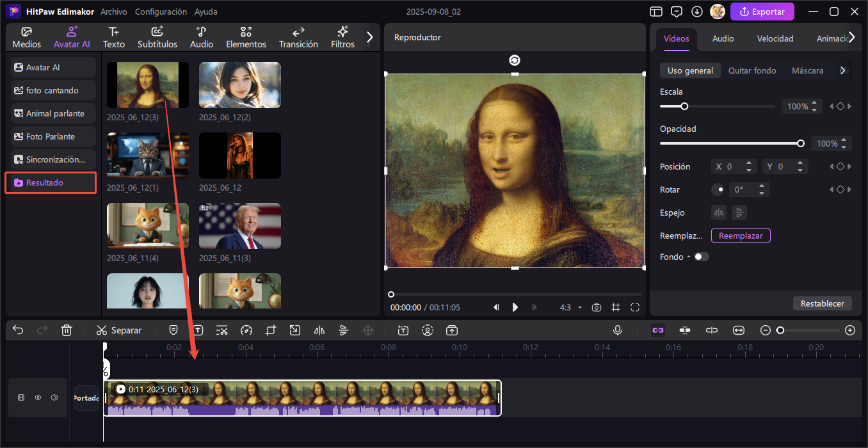Enter fullscreen preview mode
868x448 pixels.
[635, 307]
